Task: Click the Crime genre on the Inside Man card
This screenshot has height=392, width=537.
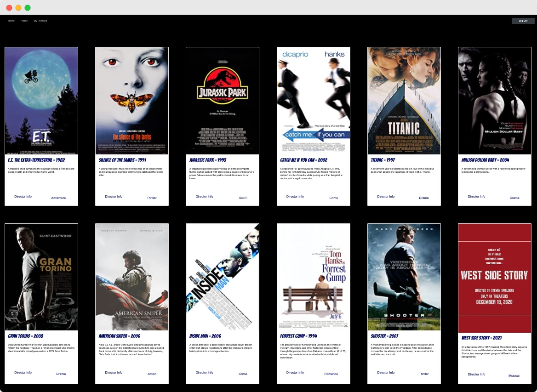Action: (x=243, y=374)
